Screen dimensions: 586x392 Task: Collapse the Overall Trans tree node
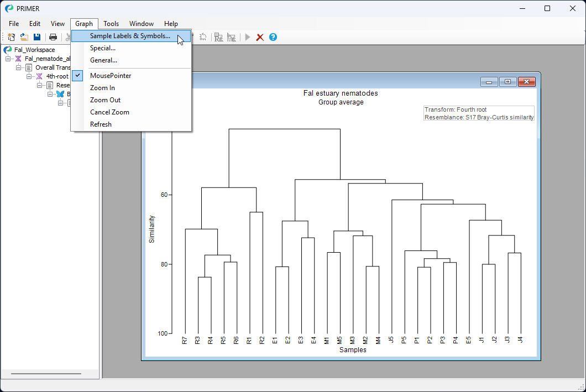tap(18, 67)
